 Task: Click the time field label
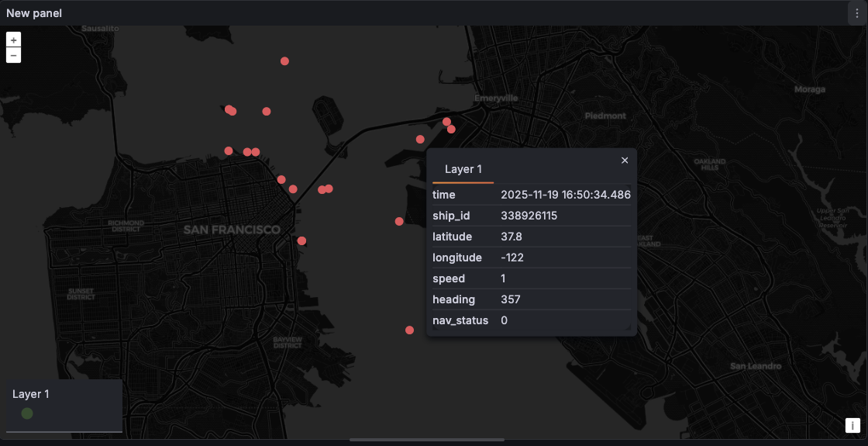click(443, 195)
